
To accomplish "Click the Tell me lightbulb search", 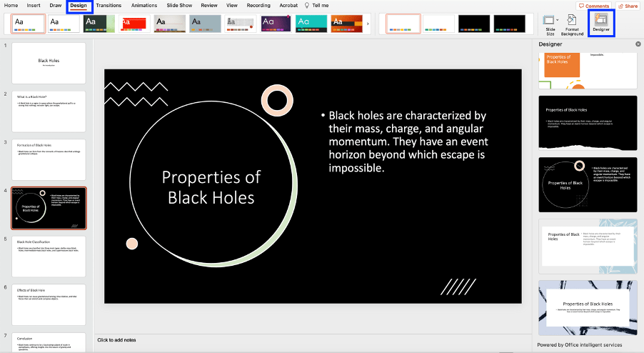I will coord(316,5).
